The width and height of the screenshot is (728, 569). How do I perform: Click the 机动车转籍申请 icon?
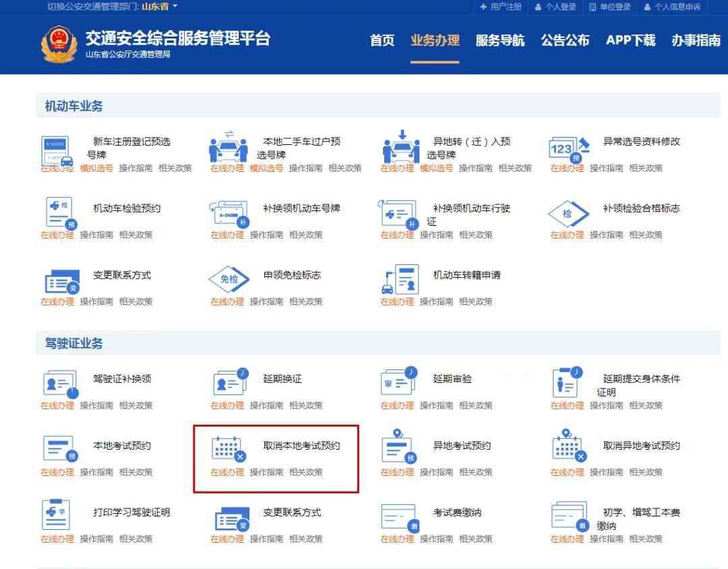(x=398, y=279)
